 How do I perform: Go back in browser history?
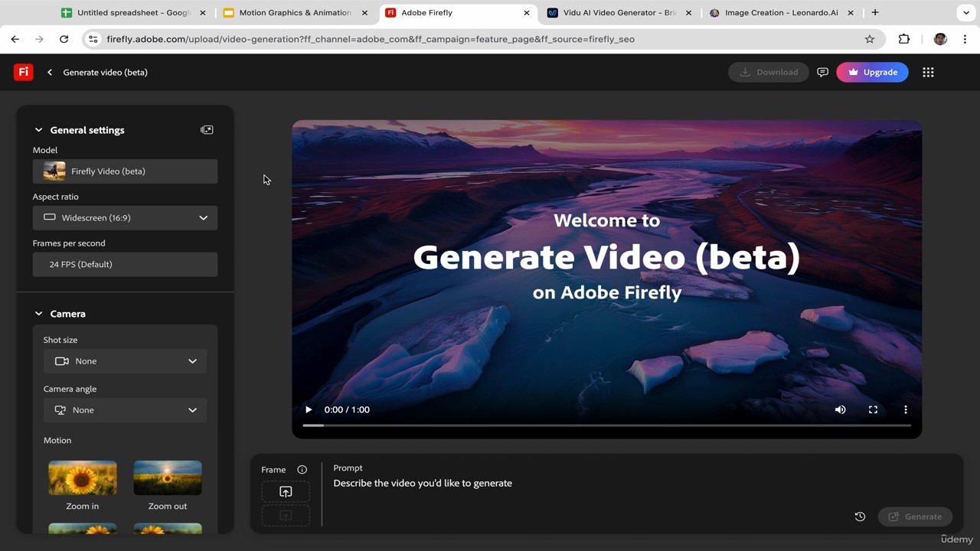(15, 39)
